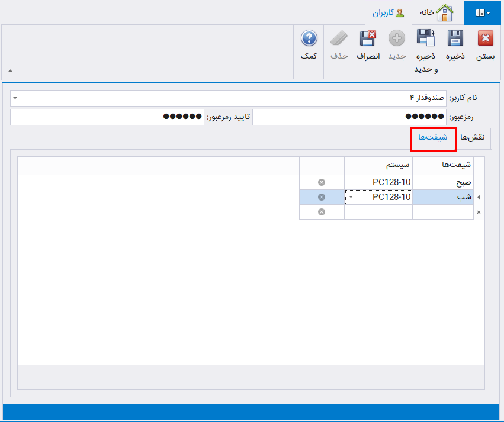This screenshot has height=422, width=504.
Task: Click the New (جدید) plus icon
Action: click(396, 39)
